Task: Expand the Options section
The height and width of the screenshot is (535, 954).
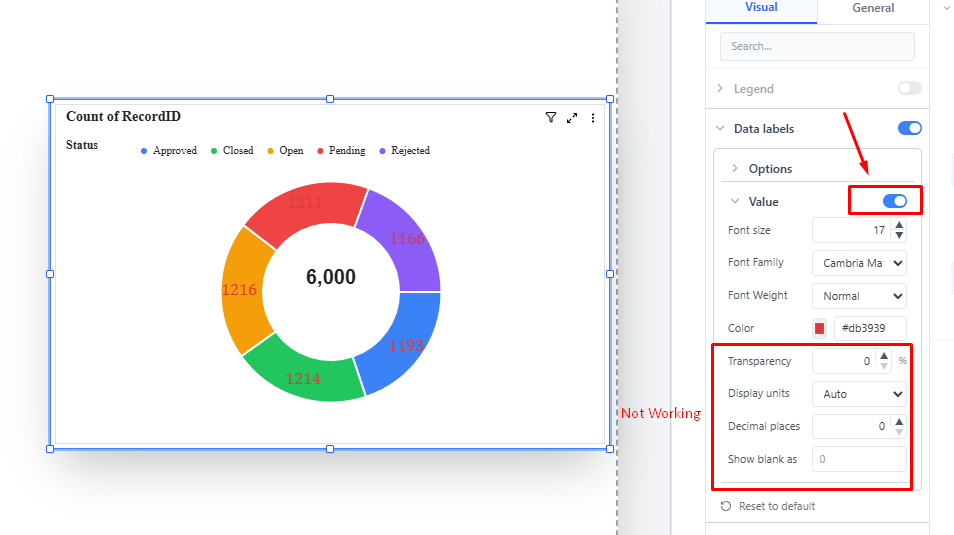Action: (x=770, y=169)
